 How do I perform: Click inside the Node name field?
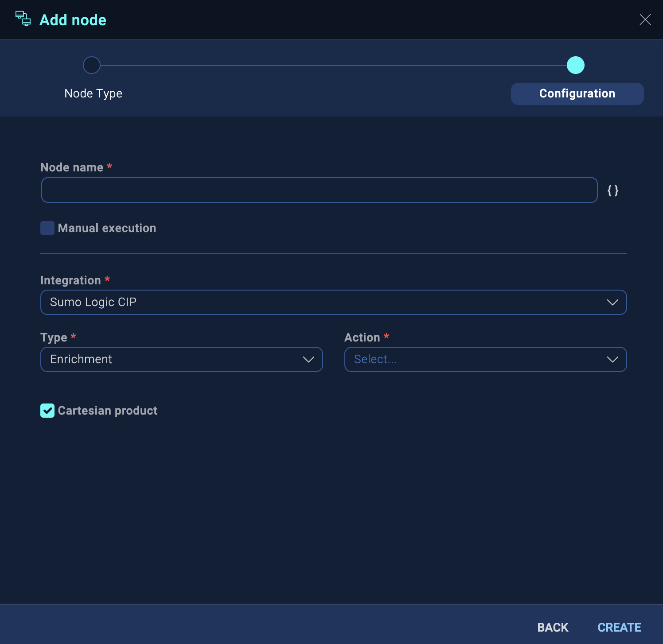[x=319, y=190]
